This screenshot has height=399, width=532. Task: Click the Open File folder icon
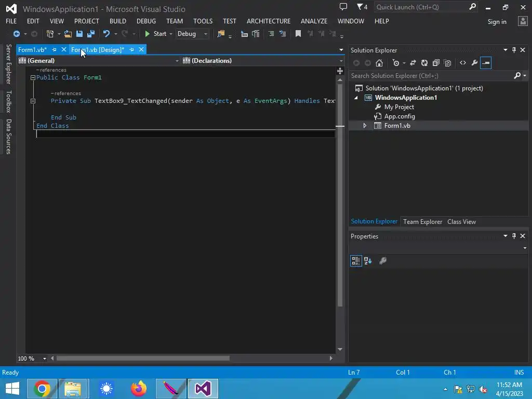coord(68,34)
